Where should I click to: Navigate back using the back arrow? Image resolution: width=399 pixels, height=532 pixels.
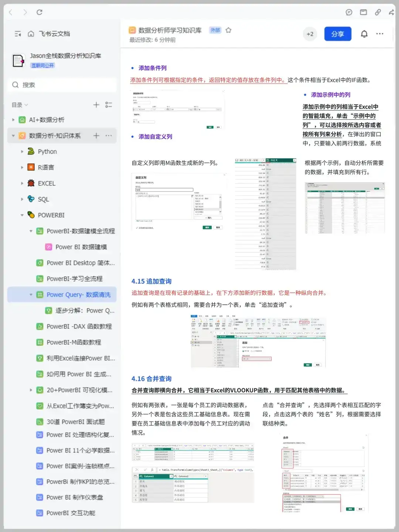(10, 12)
